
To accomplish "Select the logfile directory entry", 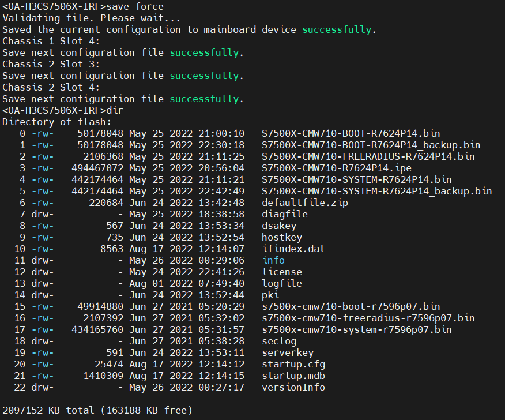I will (281, 283).
